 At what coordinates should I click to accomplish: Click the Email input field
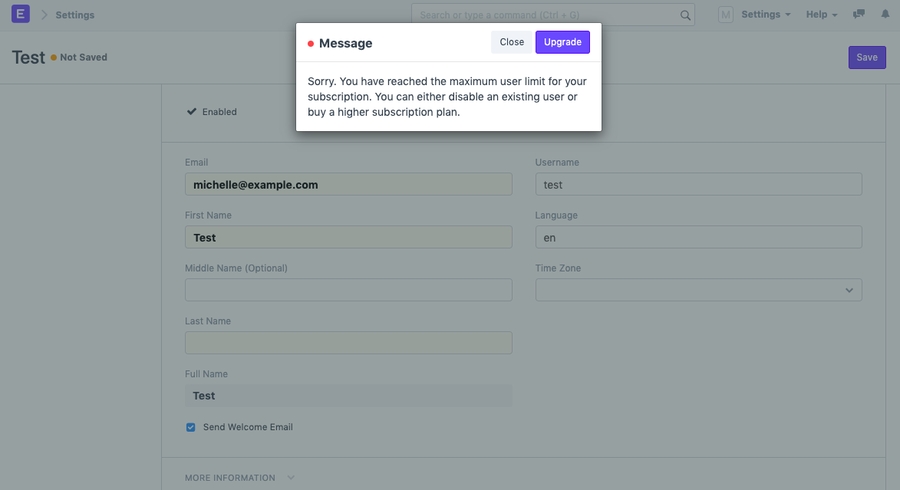click(348, 185)
